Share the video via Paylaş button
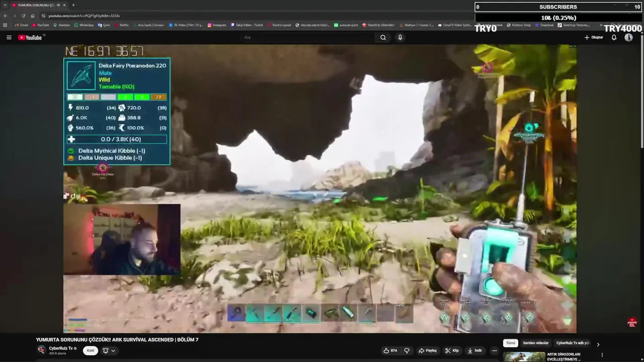This screenshot has width=644, height=362. coord(428,350)
